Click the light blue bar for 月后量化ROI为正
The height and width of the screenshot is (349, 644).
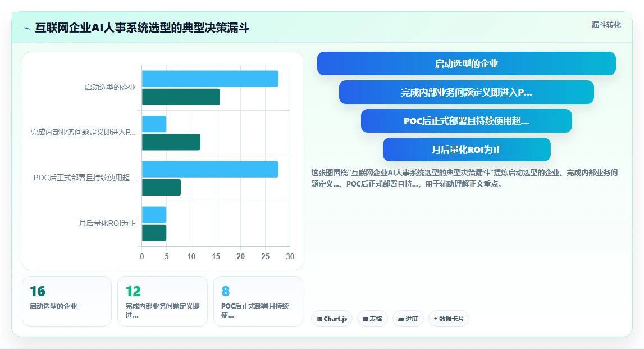[x=154, y=215]
